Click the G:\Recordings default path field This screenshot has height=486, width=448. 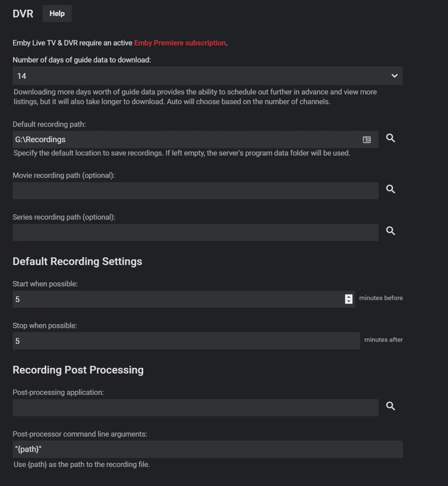pos(187,139)
